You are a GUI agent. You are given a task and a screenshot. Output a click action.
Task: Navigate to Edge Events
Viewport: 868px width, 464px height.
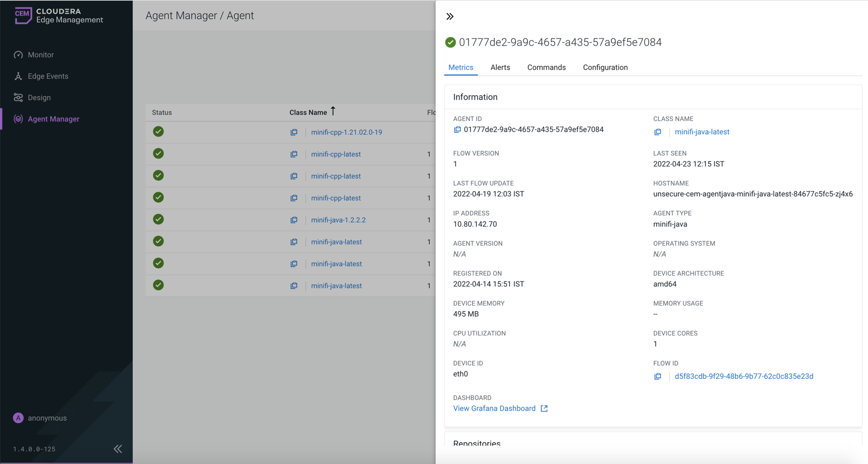tap(48, 76)
